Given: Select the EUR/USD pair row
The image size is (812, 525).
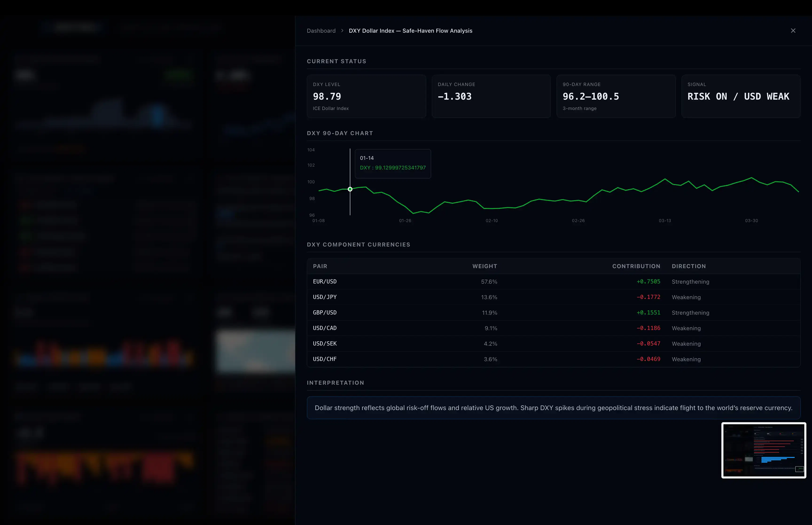Looking at the screenshot, I should pyautogui.click(x=553, y=282).
